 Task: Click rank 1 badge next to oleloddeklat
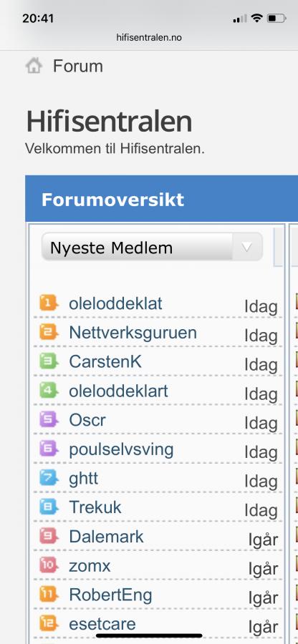[x=49, y=303]
